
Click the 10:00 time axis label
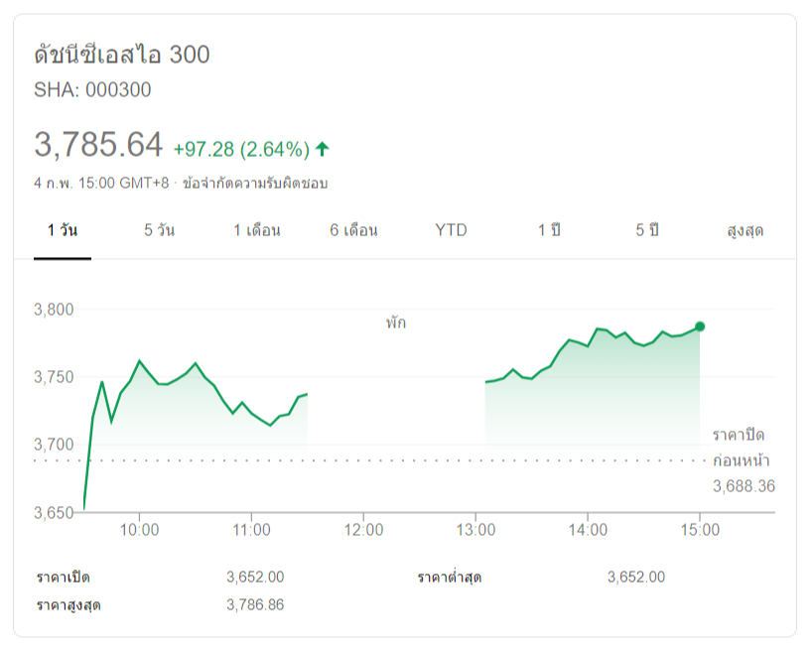click(x=139, y=530)
